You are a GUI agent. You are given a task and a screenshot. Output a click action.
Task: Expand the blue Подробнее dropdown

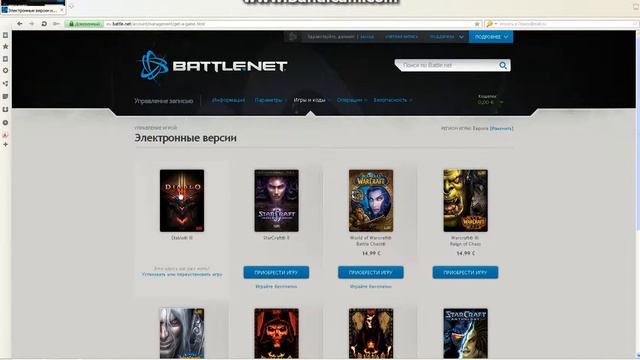pos(491,37)
